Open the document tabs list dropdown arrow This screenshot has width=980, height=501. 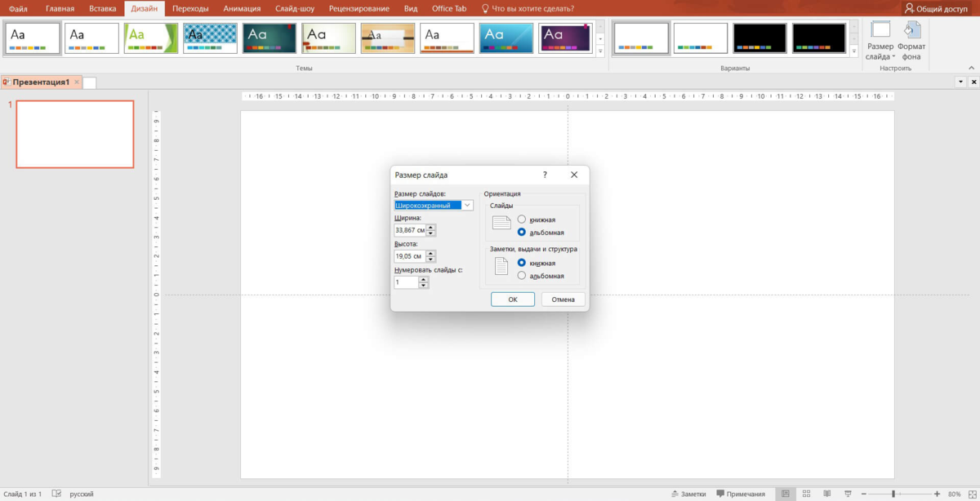[960, 82]
